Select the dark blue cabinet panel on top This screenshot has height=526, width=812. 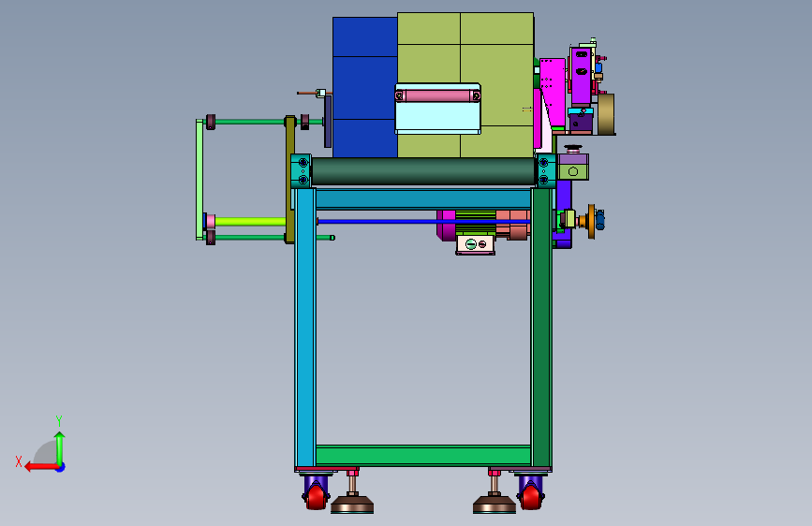[364, 87]
